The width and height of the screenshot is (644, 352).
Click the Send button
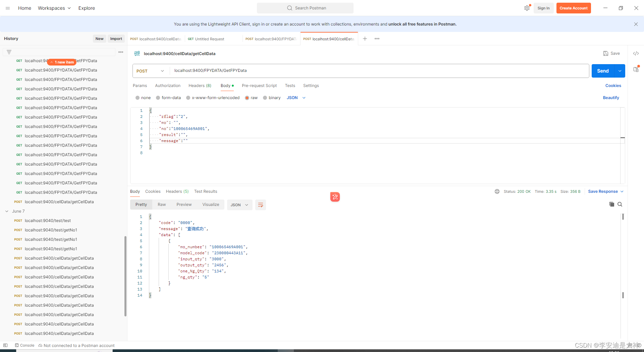coord(603,71)
